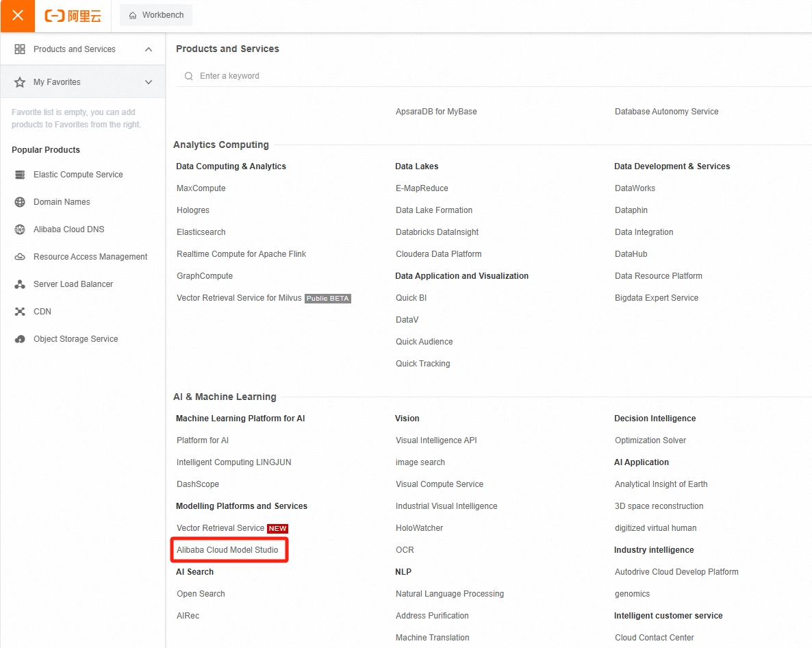Click the Resource Access Management cloud icon
This screenshot has width=812, height=648.
click(20, 257)
